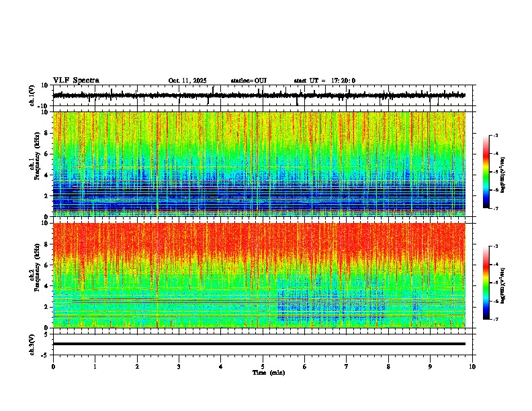Click the "-7" tick on the ch.1 colorbar
Image resolution: width=532 pixels, height=411 pixels.
click(x=496, y=209)
